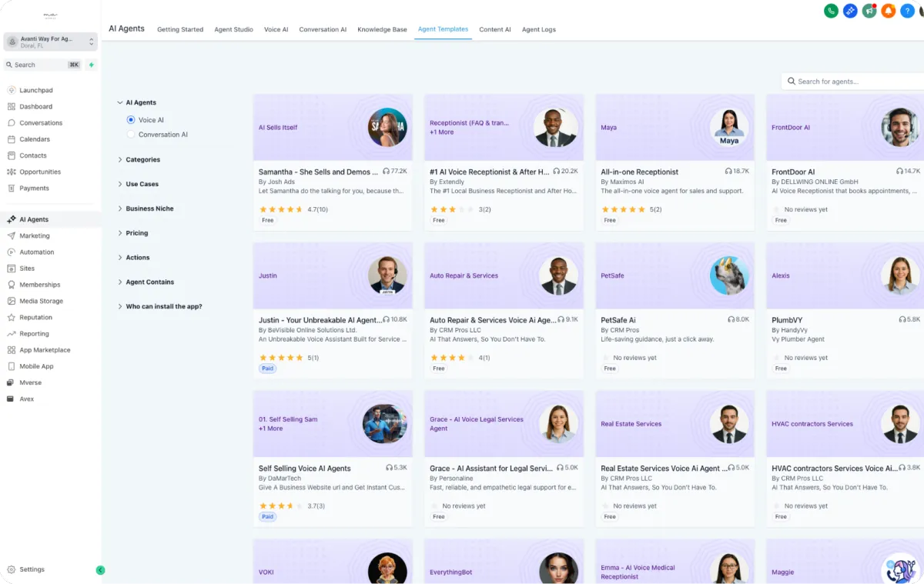Click the orange notifications bell icon
Image resolution: width=924 pixels, height=584 pixels.
click(889, 11)
